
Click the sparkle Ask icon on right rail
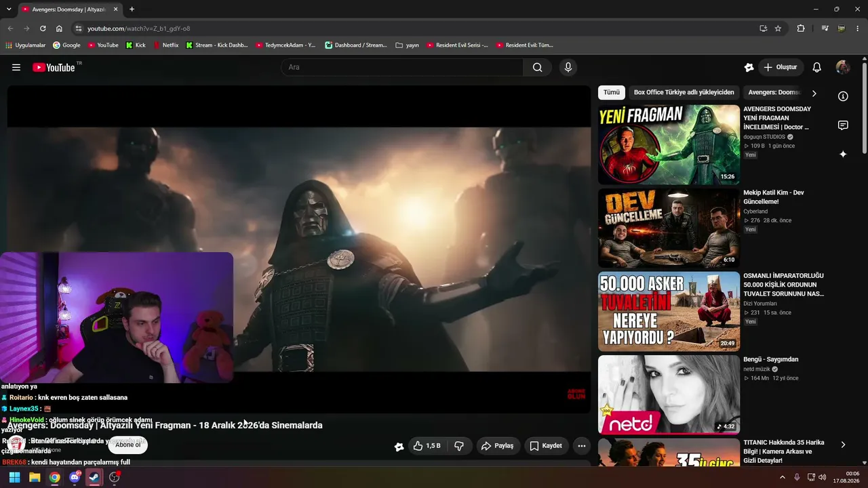tap(843, 155)
